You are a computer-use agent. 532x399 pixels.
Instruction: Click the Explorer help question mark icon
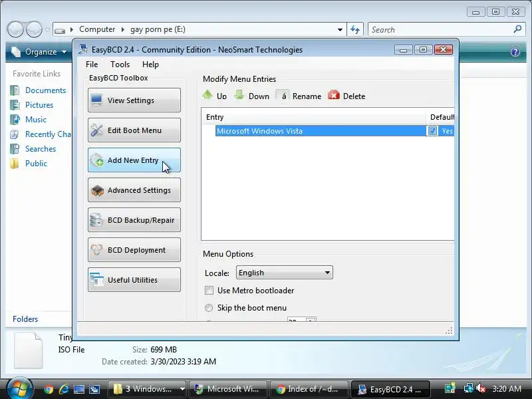click(515, 52)
